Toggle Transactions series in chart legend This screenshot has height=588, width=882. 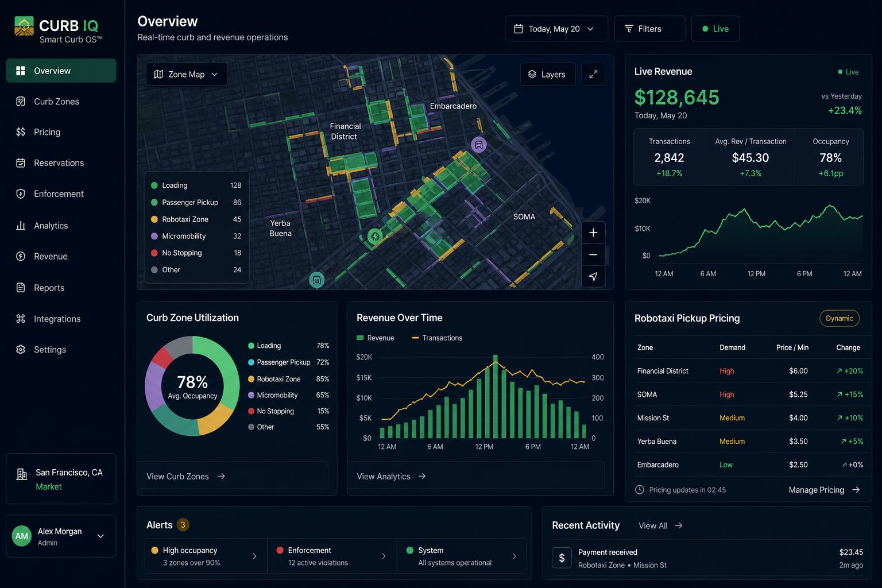click(x=437, y=338)
